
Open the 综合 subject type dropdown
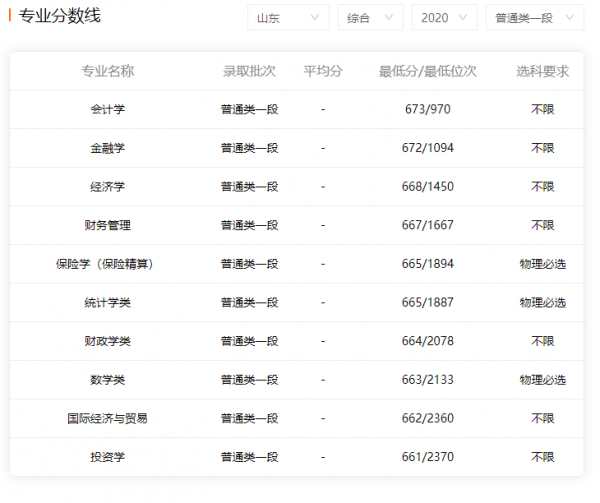click(370, 18)
